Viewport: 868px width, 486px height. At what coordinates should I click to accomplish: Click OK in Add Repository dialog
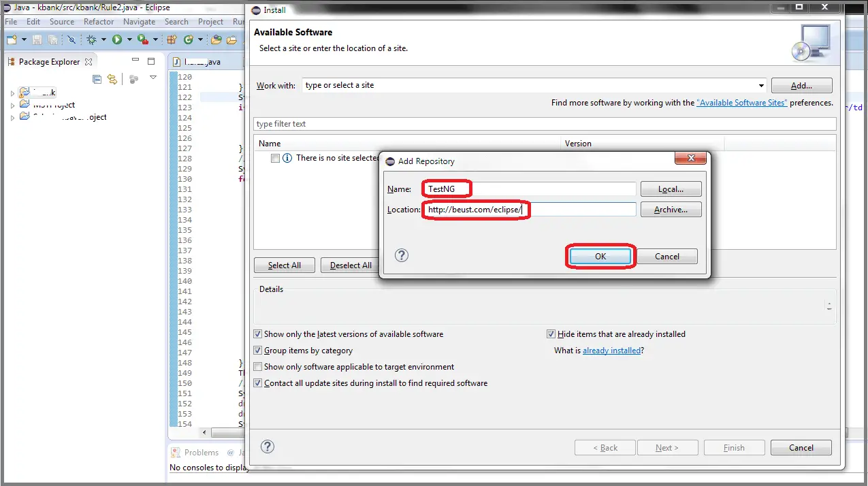pos(600,257)
